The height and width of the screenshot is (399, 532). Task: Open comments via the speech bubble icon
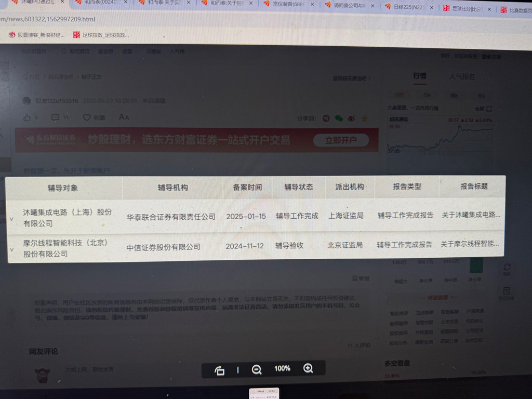[55, 117]
